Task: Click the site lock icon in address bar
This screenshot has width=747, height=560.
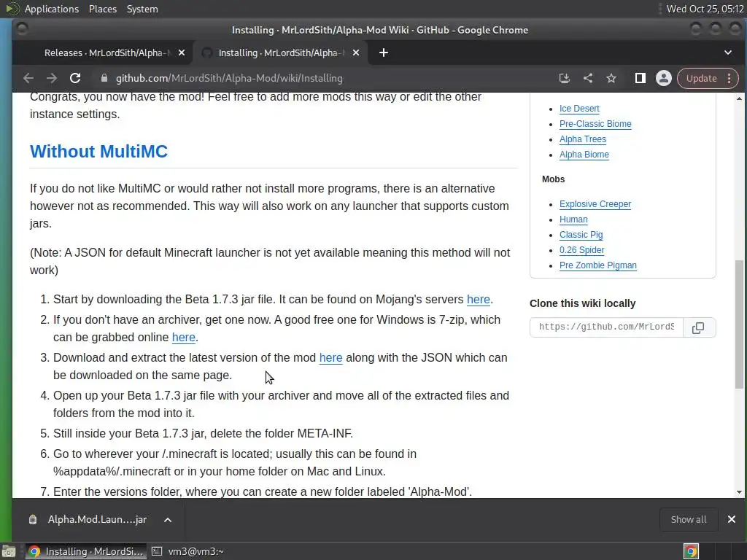Action: tap(104, 78)
